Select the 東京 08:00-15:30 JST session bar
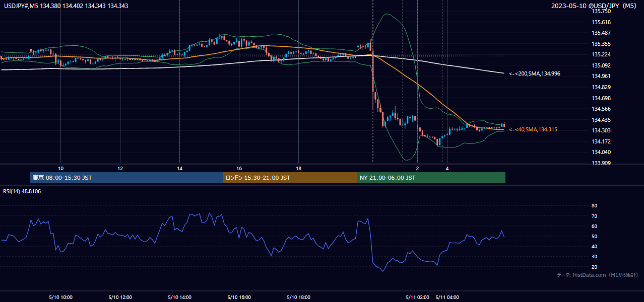 (x=126, y=178)
